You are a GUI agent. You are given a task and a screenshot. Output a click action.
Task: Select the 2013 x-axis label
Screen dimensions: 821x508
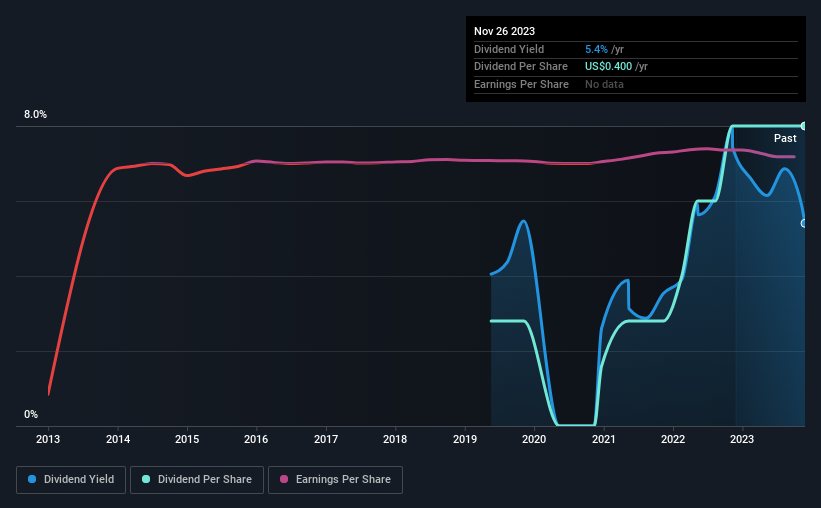(48, 439)
